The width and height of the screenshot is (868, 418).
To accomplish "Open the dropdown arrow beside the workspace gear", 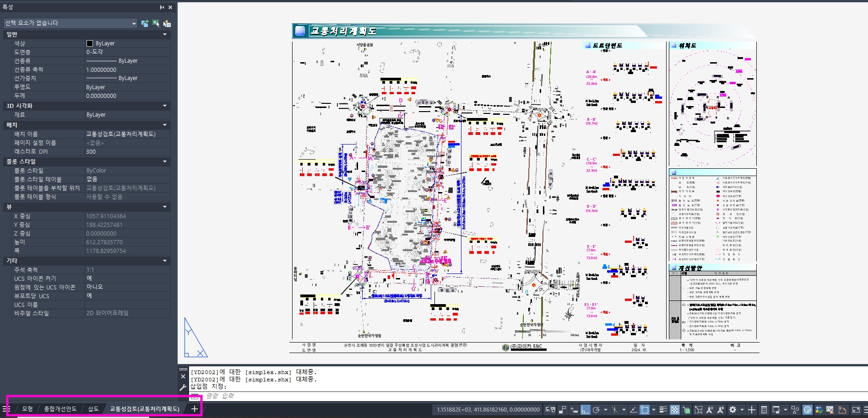I will [742, 410].
